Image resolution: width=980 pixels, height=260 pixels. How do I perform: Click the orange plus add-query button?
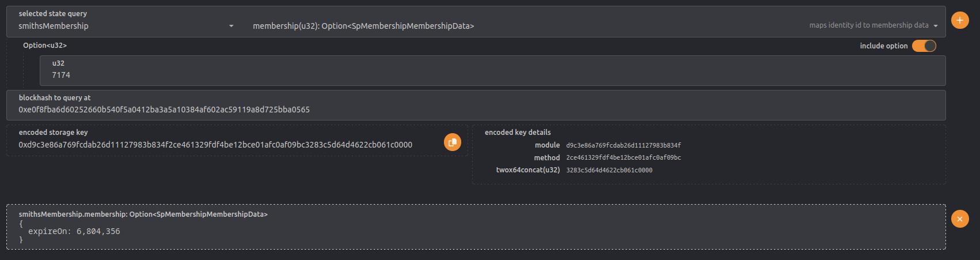coord(960,20)
